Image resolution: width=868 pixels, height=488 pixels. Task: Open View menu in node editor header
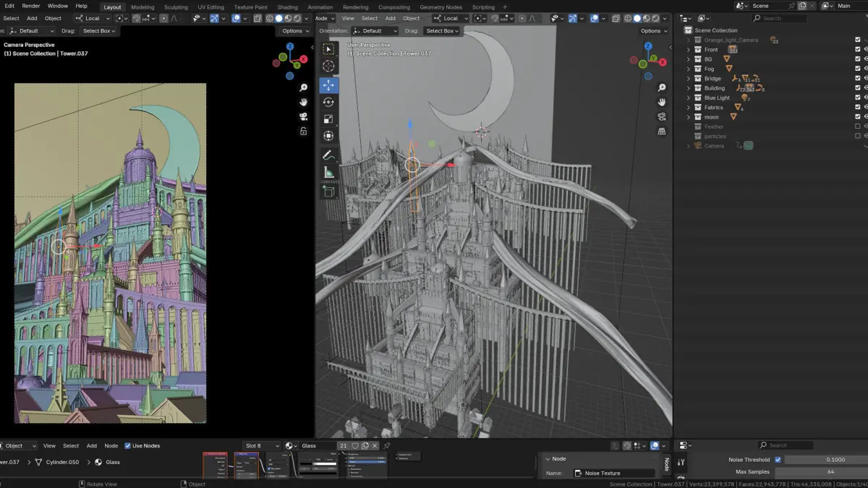[49, 446]
